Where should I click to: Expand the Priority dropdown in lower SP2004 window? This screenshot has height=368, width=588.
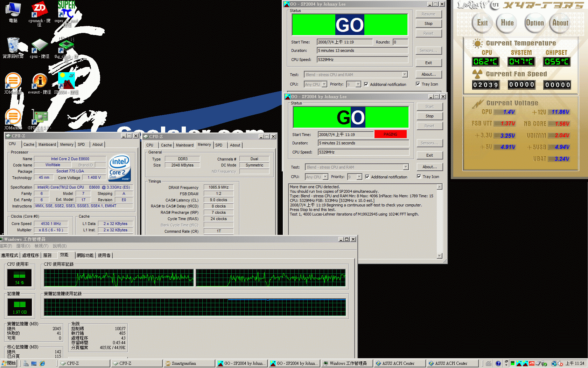pos(359,177)
